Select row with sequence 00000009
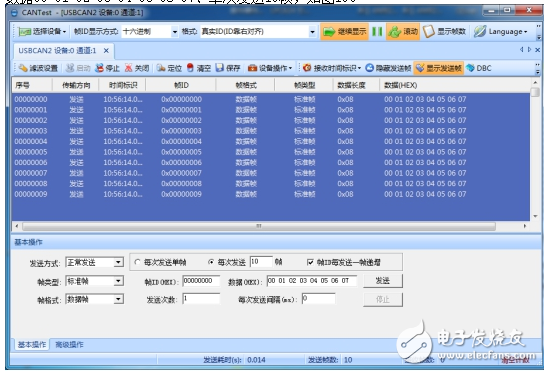The width and height of the screenshot is (544, 372). tap(271, 194)
